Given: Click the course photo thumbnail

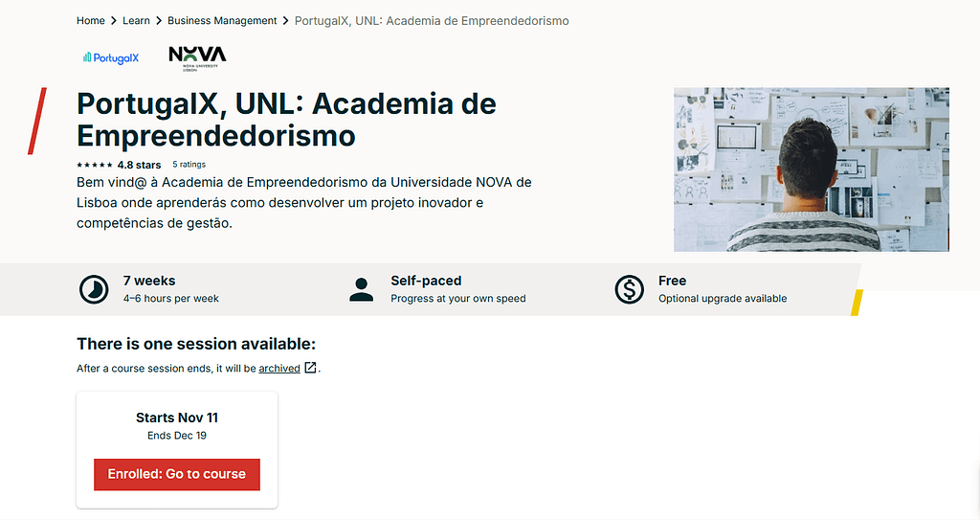Looking at the screenshot, I should pos(811,170).
